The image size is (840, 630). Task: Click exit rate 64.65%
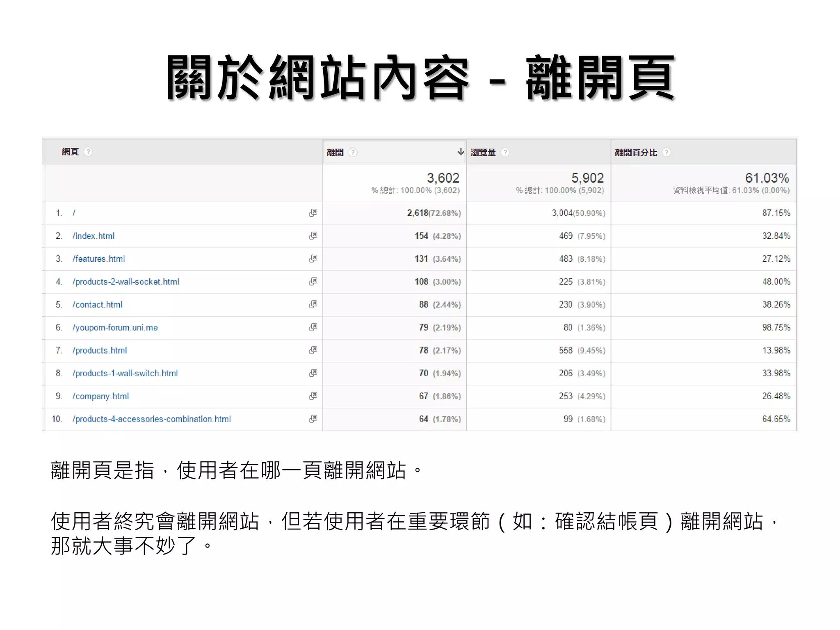tap(776, 419)
